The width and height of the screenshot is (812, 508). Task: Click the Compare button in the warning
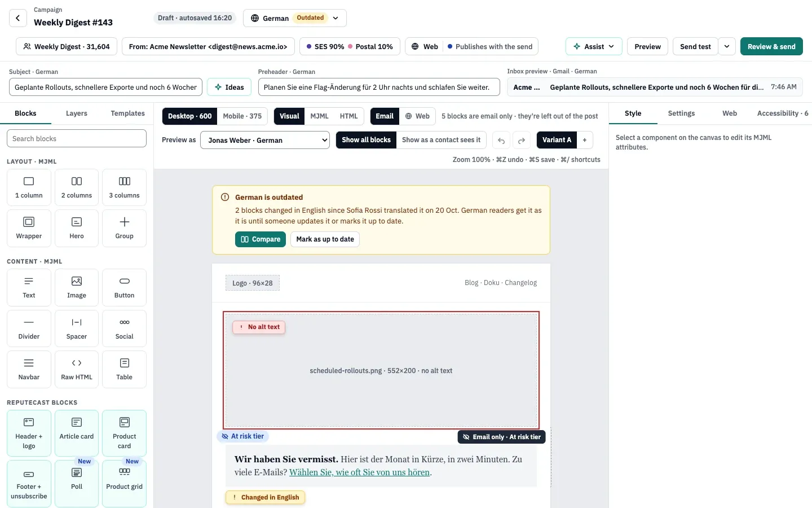(261, 239)
